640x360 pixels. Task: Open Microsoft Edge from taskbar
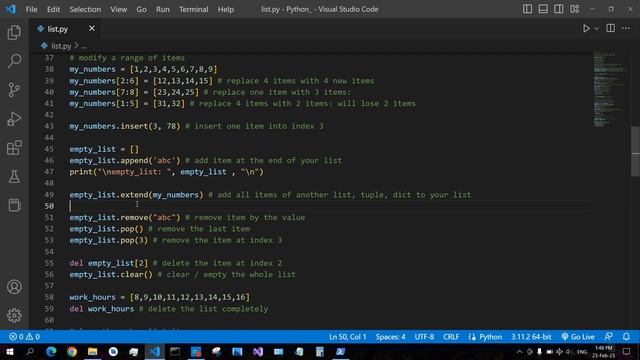pyautogui.click(x=51, y=351)
